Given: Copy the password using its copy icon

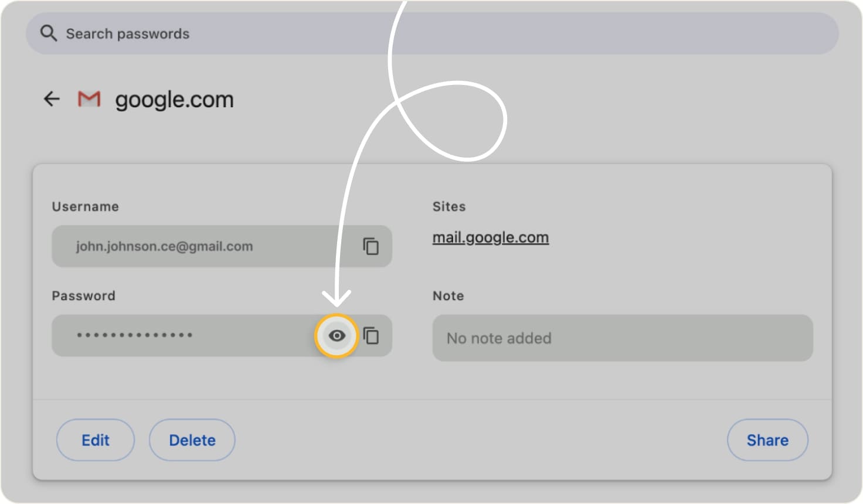Looking at the screenshot, I should [372, 335].
